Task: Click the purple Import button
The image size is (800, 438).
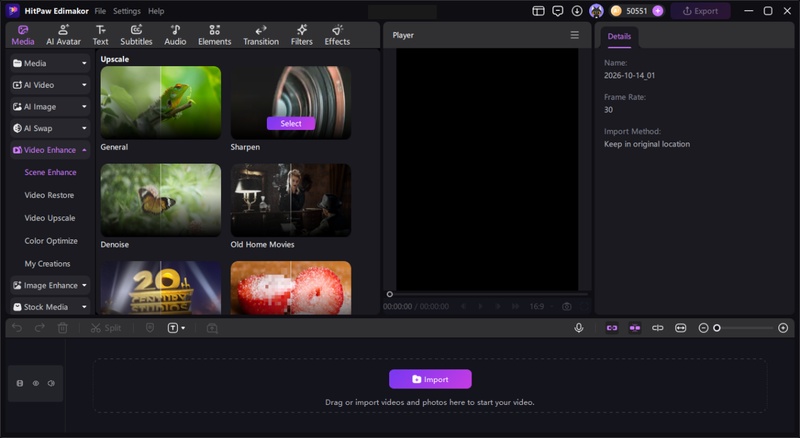Action: (x=430, y=379)
